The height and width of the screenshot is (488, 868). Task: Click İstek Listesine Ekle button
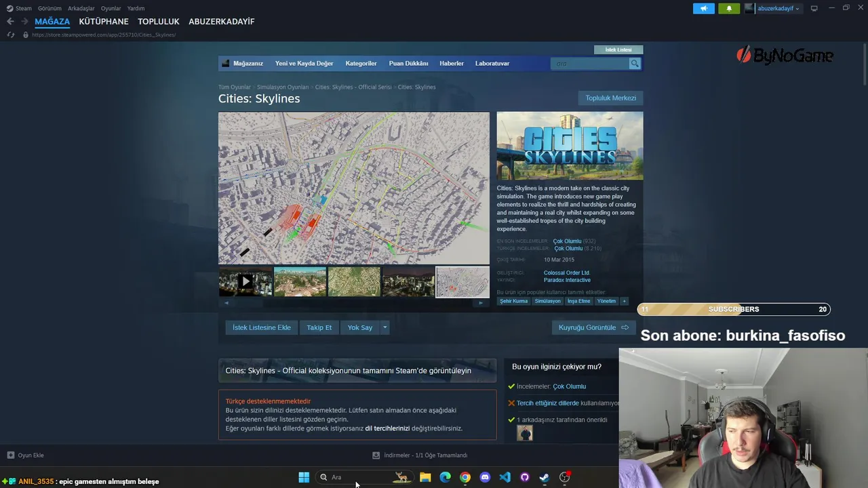click(x=262, y=327)
